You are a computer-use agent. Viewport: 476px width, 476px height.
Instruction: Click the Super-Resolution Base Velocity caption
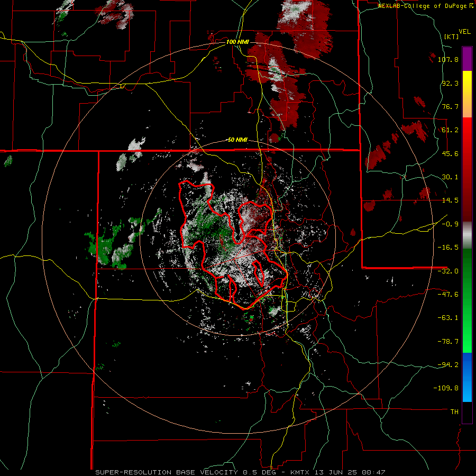240,472
